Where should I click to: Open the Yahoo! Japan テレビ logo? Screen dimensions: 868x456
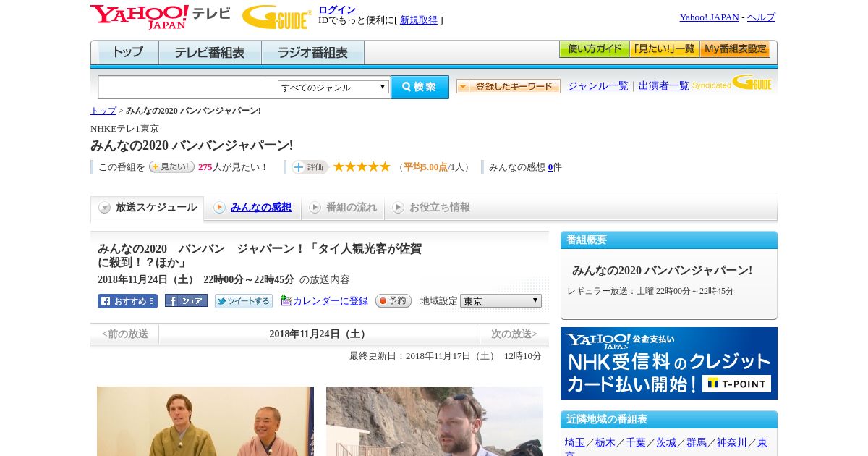coord(161,17)
